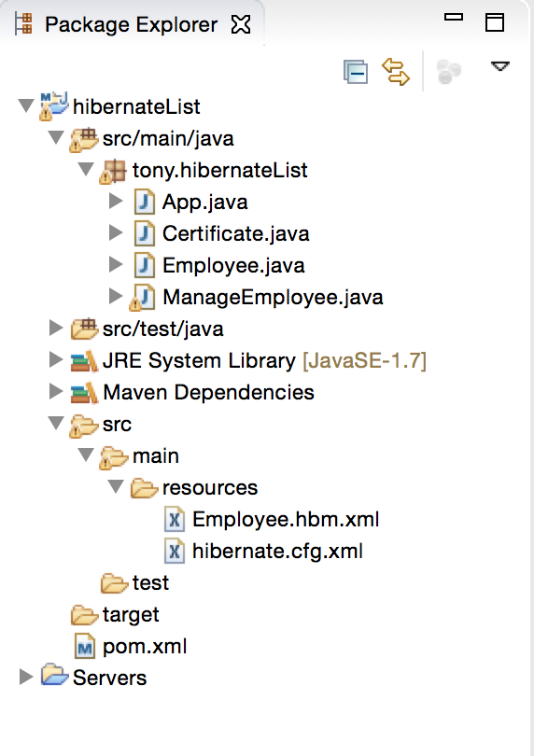The image size is (534, 756).
Task: Click the tony.hibernateList package icon
Action: click(x=113, y=171)
